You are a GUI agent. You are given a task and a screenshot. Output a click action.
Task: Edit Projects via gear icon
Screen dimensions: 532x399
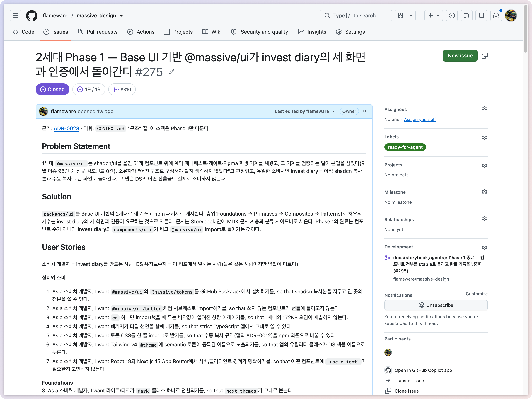click(x=484, y=165)
